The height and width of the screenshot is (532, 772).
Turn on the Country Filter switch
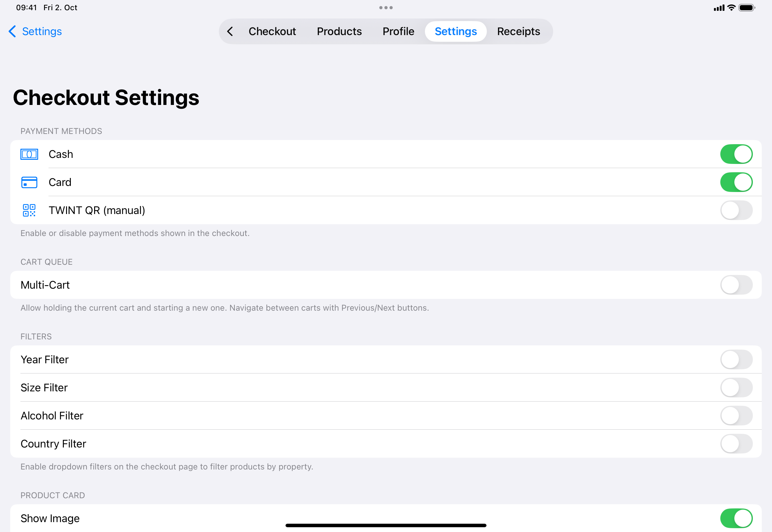pyautogui.click(x=736, y=443)
